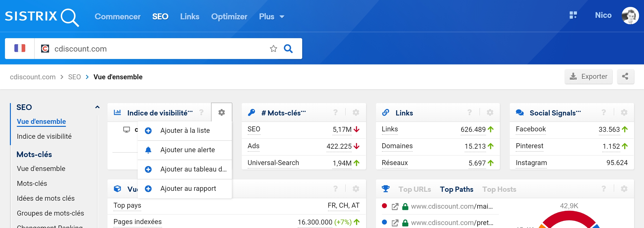The width and height of the screenshot is (644, 228).
Task: Click the SISTRIX logo
Action: [x=42, y=17]
